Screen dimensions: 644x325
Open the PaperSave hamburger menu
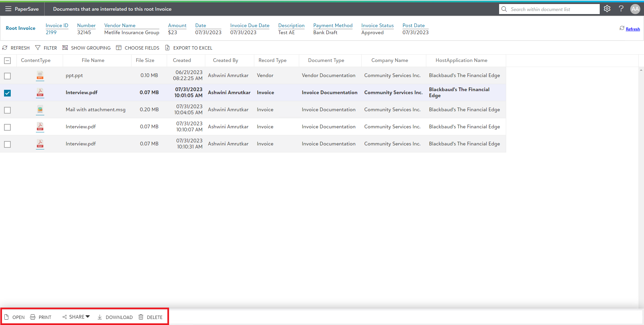[x=8, y=9]
